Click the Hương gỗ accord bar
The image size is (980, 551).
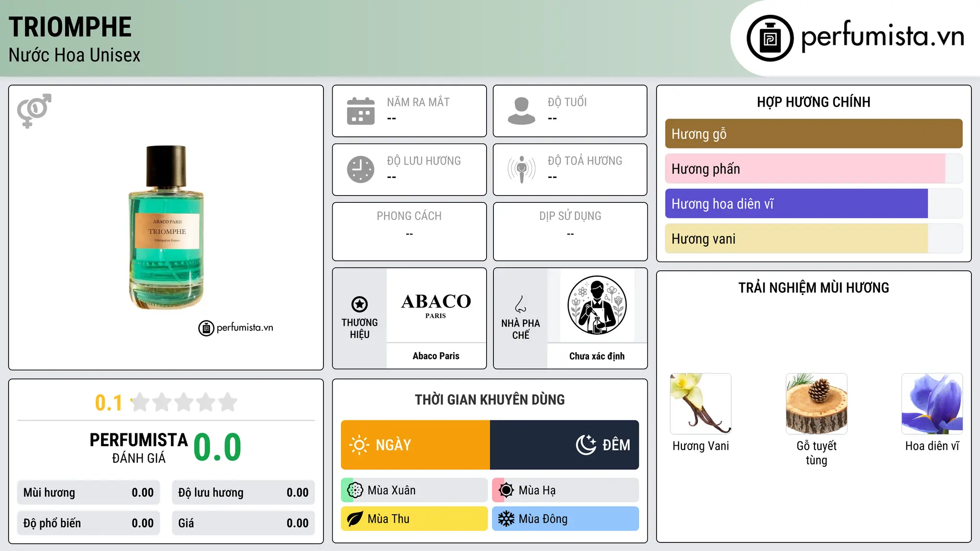click(x=813, y=134)
